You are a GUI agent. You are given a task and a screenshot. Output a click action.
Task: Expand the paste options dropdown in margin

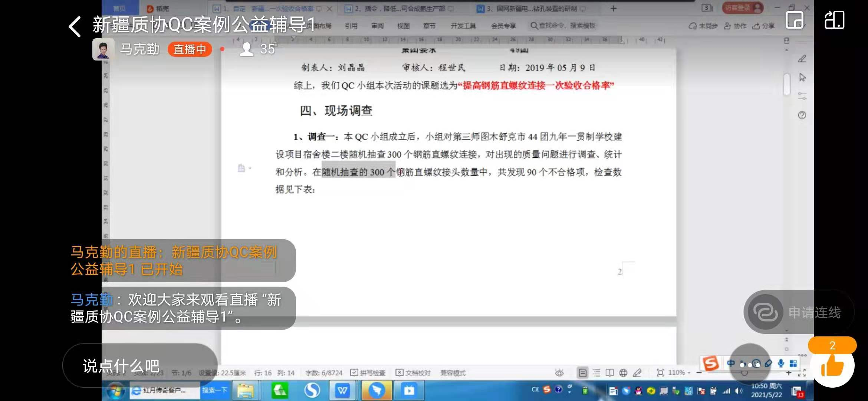point(250,168)
